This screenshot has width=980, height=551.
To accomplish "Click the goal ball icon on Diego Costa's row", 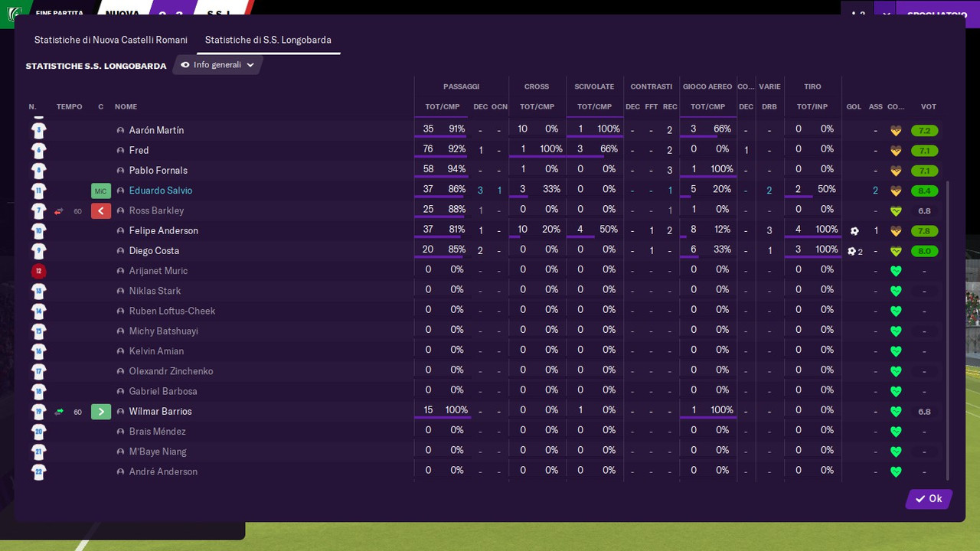I will (851, 251).
